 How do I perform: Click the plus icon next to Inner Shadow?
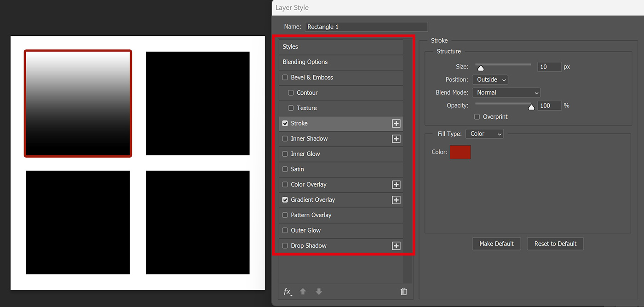pos(396,138)
